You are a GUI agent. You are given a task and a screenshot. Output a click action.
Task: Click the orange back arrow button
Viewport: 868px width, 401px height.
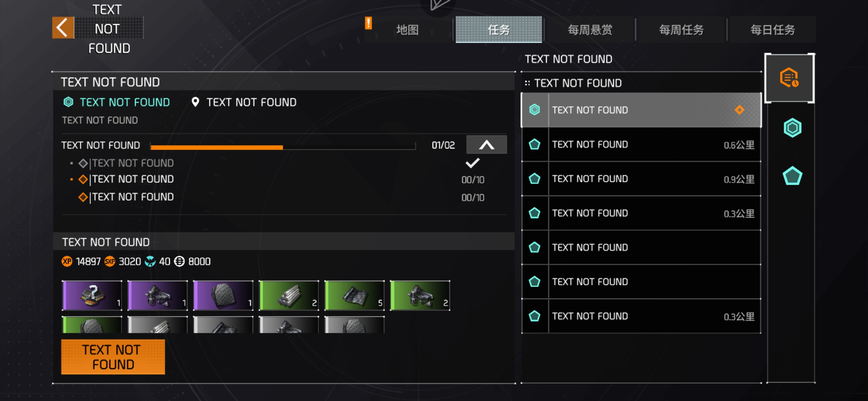click(x=63, y=28)
